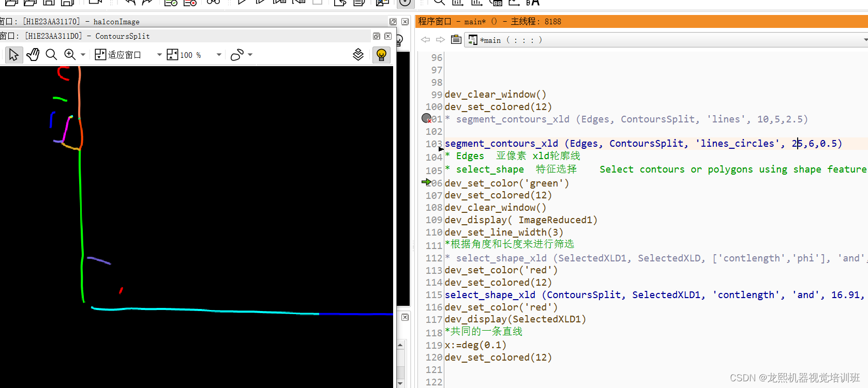Close the ContoursSplit graphics window

(388, 36)
